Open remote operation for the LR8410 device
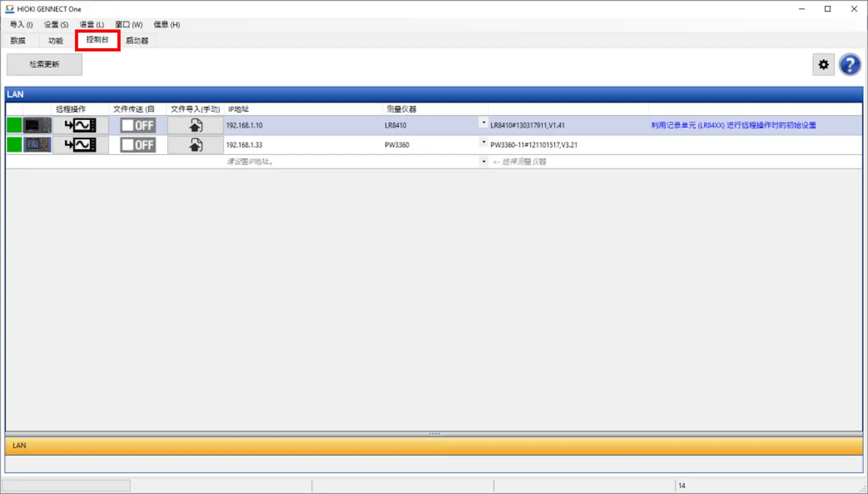 (81, 125)
